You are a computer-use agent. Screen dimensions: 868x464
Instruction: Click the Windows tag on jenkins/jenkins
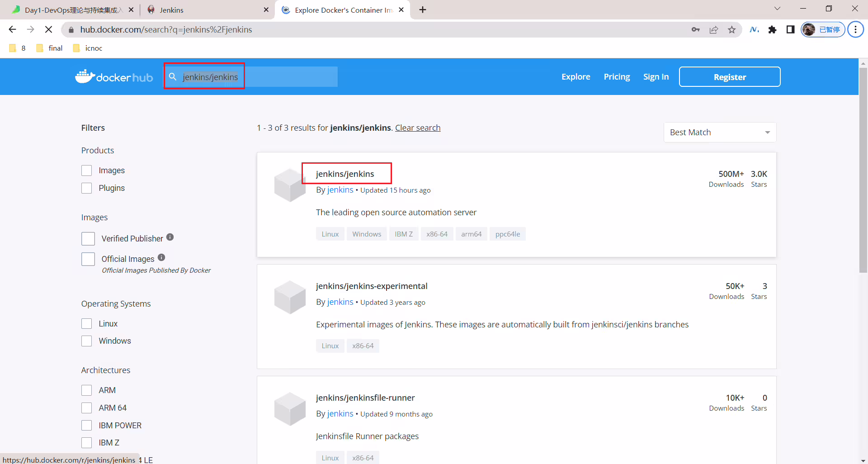click(367, 234)
